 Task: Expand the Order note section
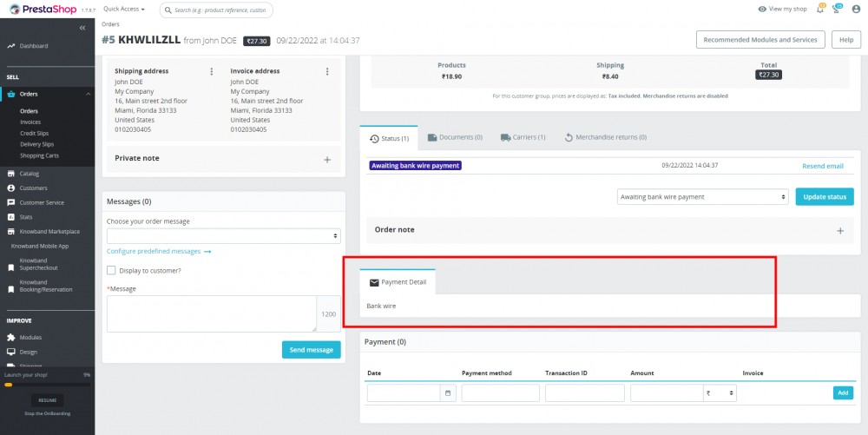839,231
